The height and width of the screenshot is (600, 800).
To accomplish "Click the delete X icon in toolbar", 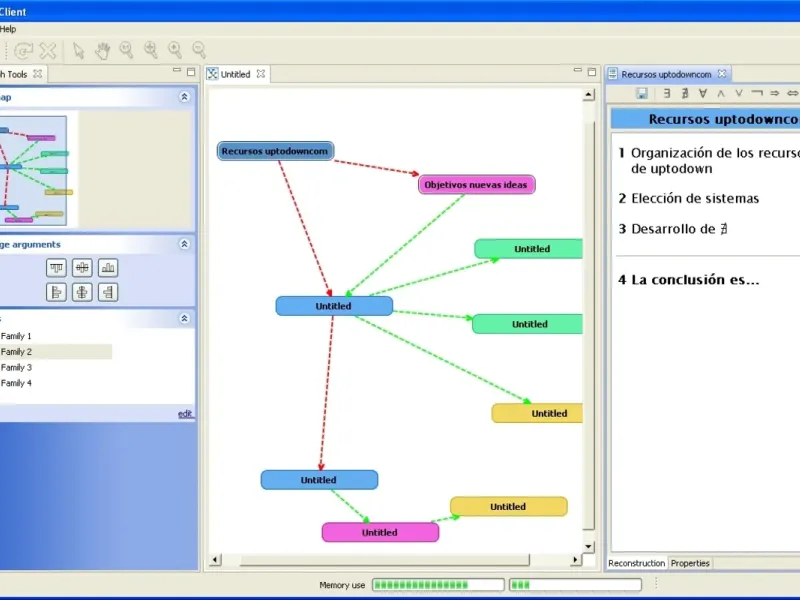I will click(x=48, y=50).
